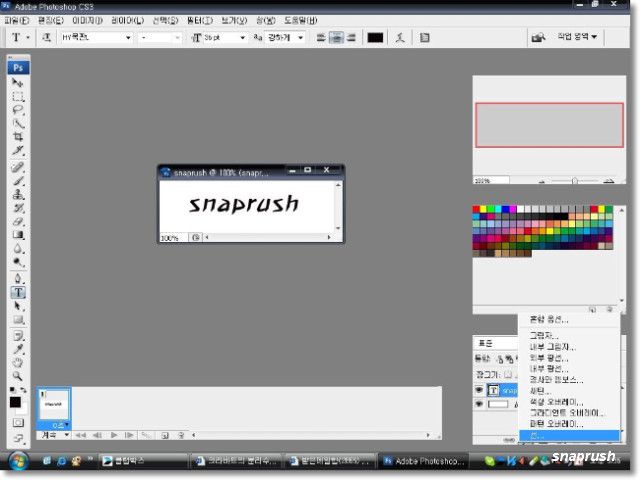
Task: Open the Layer menu
Action: [x=127, y=20]
